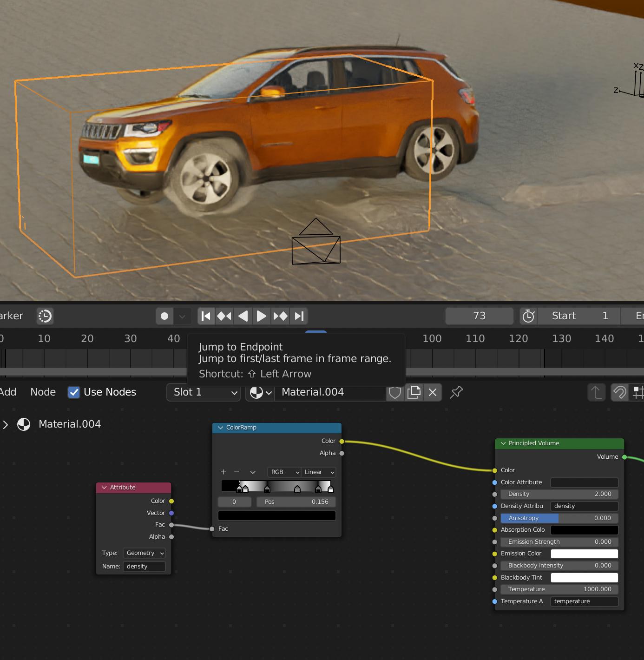Jump to first frame of range
Viewport: 644px width, 660px height.
click(x=206, y=316)
